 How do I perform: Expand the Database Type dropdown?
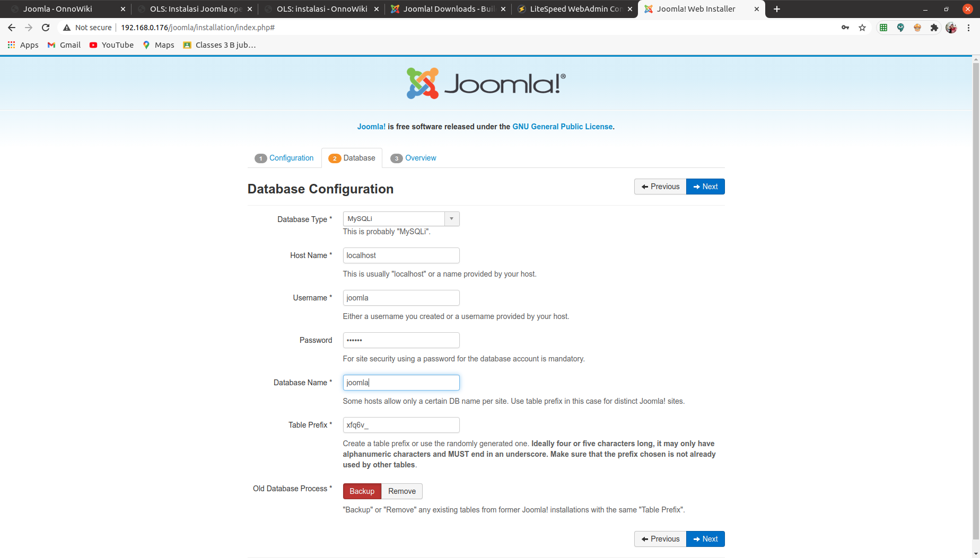pyautogui.click(x=401, y=219)
